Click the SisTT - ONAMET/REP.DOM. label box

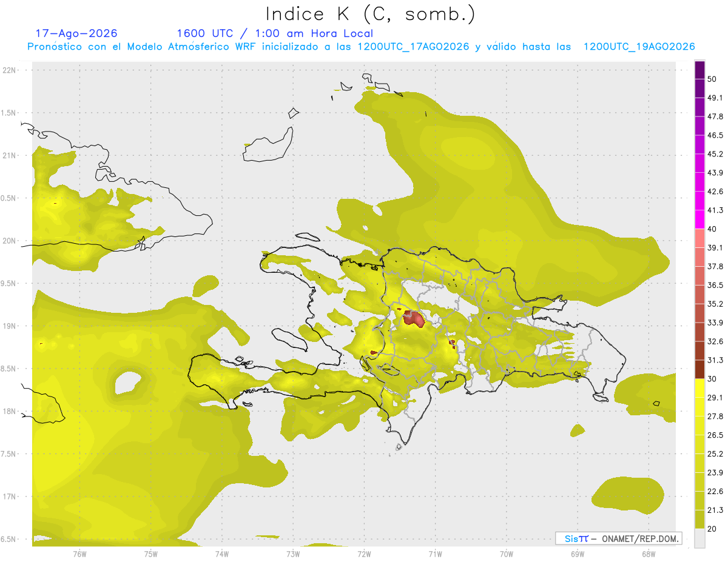(619, 538)
